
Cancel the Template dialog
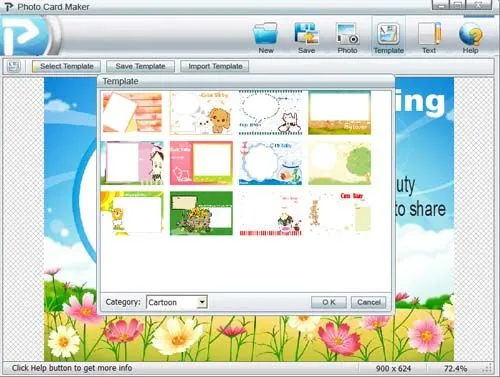click(369, 302)
